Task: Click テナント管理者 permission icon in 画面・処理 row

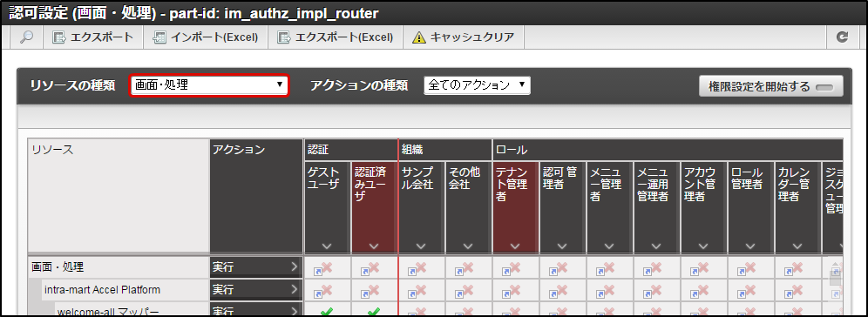Action: tap(512, 268)
